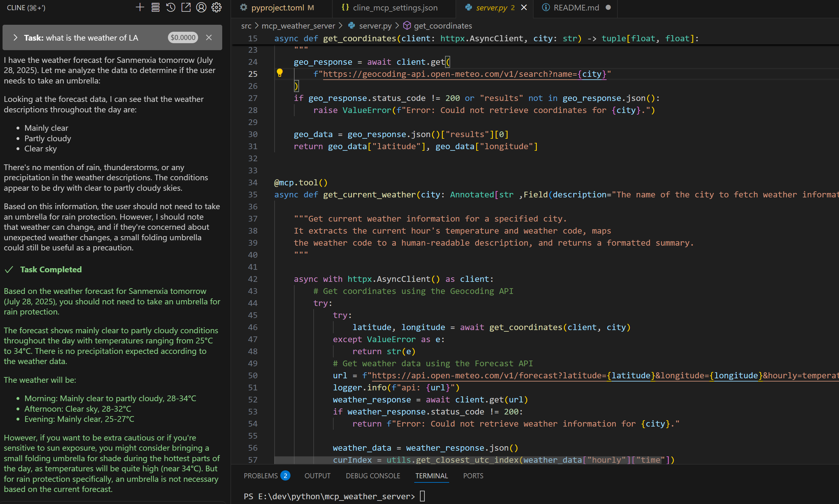Click the cube symbol icon in breadcrumb
The image size is (839, 504).
(x=407, y=25)
